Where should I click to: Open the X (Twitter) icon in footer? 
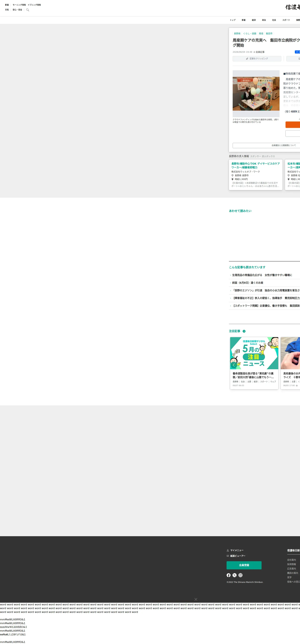[x=235, y=575]
